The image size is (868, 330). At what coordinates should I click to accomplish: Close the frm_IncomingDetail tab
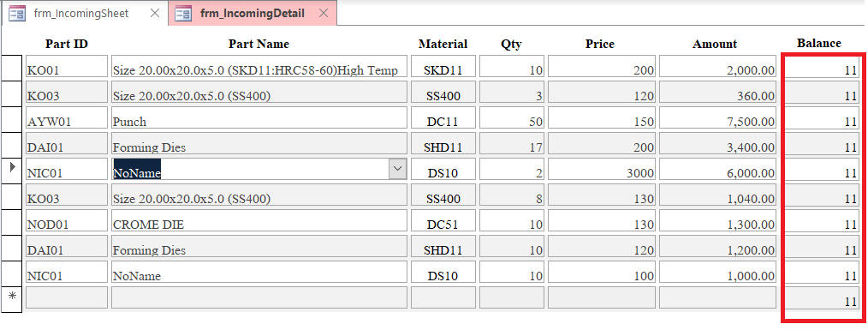(324, 14)
